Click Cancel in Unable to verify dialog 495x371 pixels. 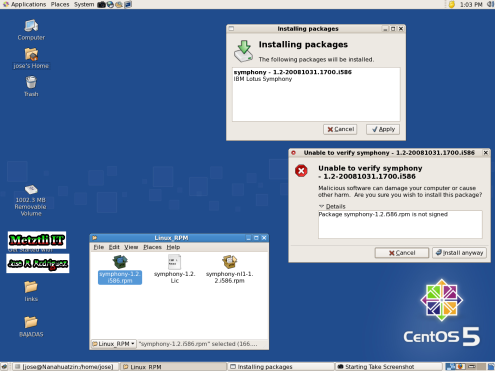point(402,253)
